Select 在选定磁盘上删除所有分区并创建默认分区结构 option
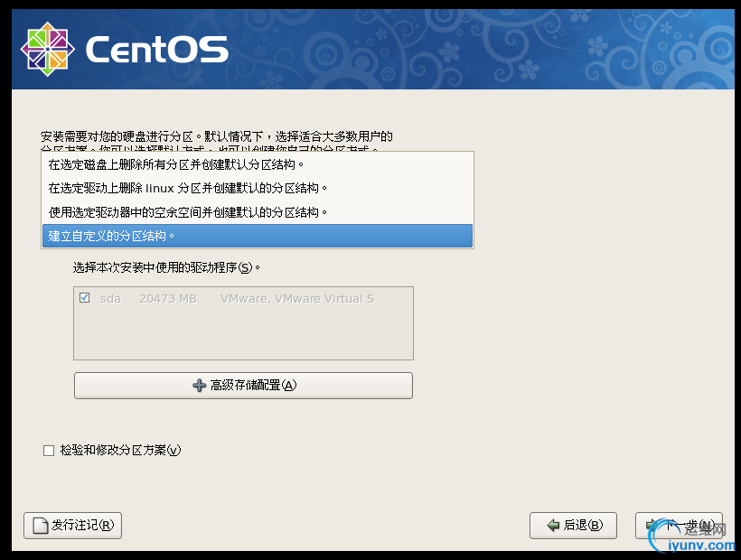This screenshot has width=741, height=560. pyautogui.click(x=176, y=164)
